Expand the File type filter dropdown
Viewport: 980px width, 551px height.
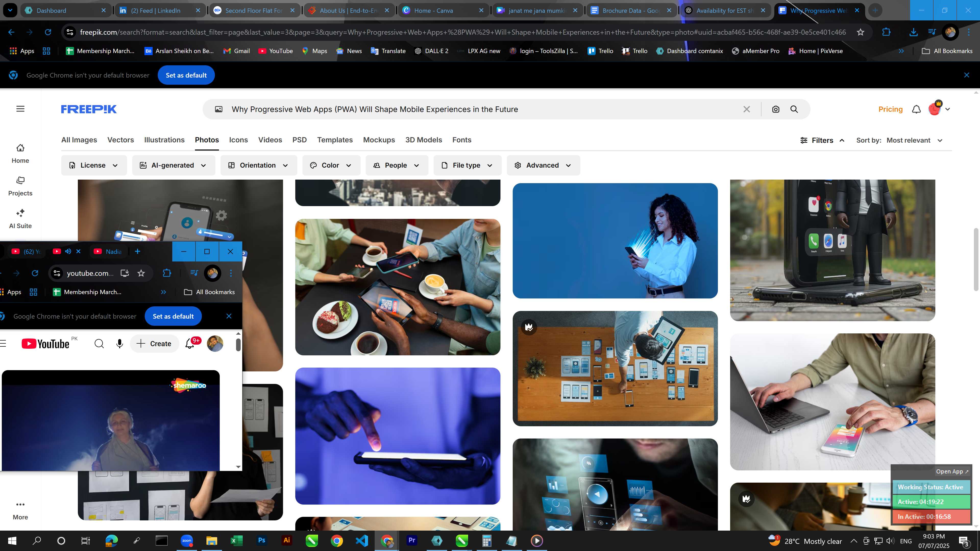coord(468,165)
